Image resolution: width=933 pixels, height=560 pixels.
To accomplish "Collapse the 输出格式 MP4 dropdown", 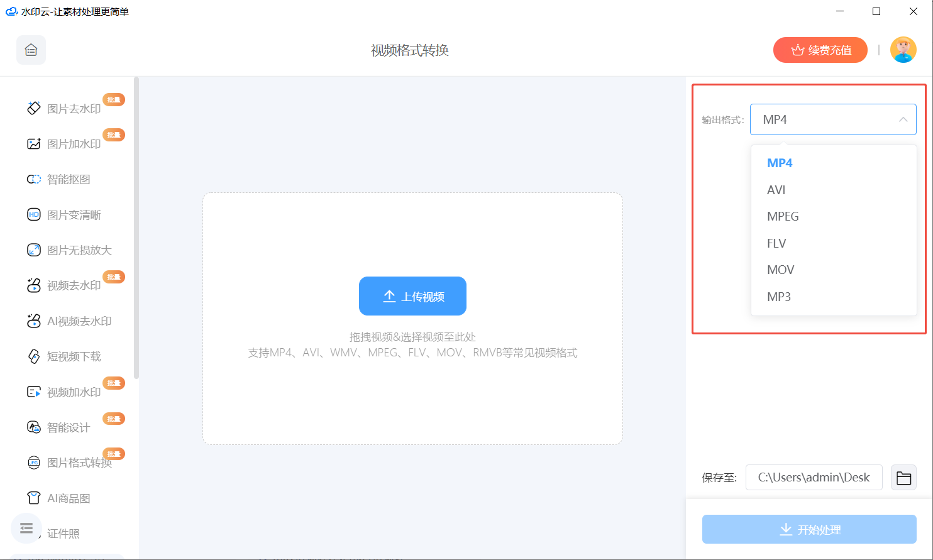I will [x=833, y=119].
